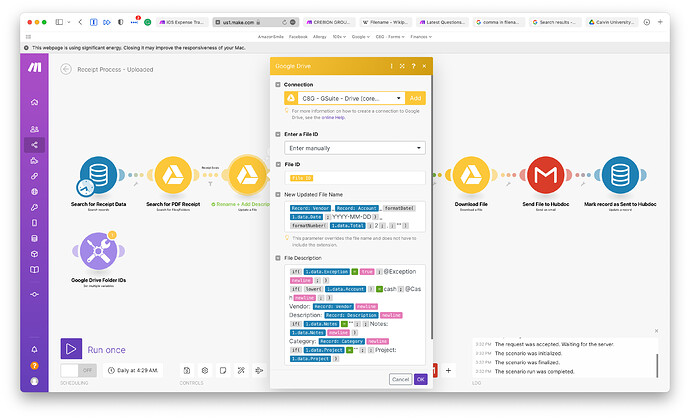Open Devices phone icon in sidebar
The height and width of the screenshot is (419, 690).
34,223
